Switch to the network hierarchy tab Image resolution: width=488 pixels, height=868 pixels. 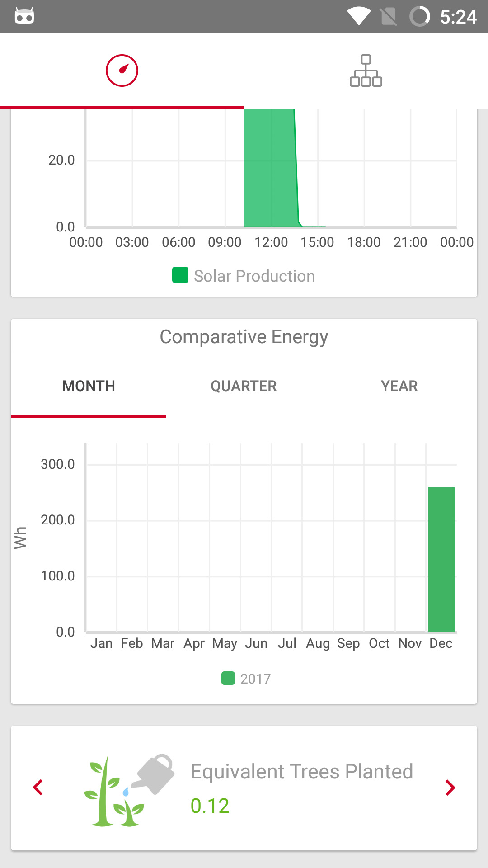366,71
